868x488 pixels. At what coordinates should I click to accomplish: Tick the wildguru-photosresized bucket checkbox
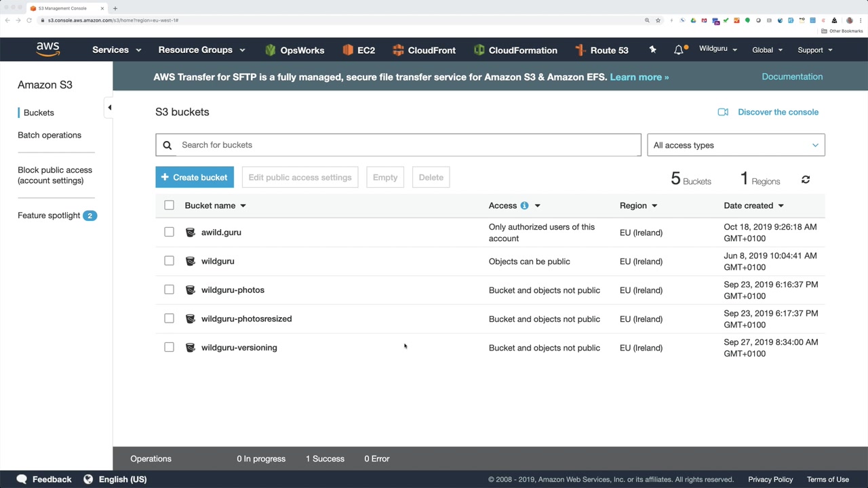click(x=169, y=319)
